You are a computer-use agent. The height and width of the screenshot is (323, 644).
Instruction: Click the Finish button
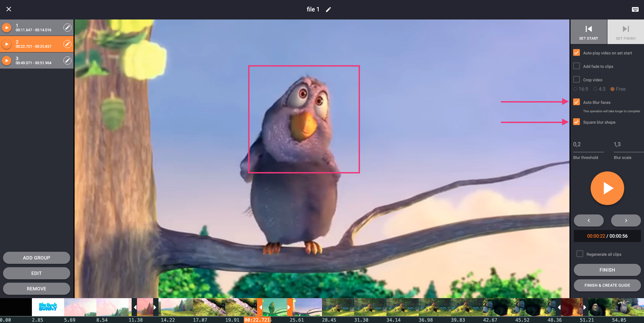(607, 270)
